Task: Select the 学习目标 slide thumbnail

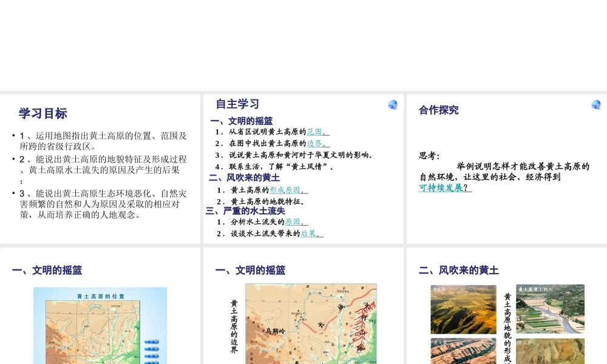Action: pos(100,169)
